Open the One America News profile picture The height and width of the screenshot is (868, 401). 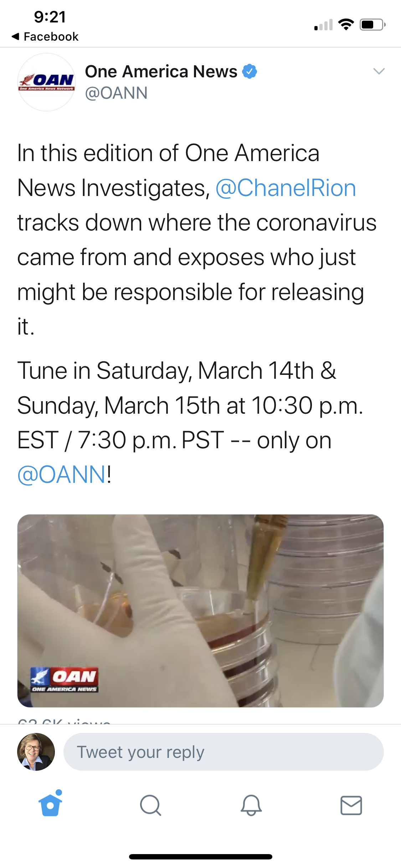pos(46,82)
